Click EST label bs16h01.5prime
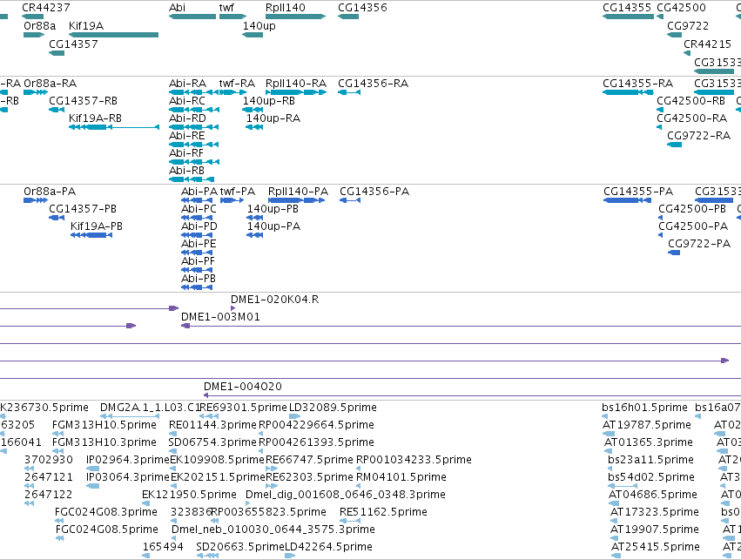Viewport: 741px width, 560px height. 644,408
